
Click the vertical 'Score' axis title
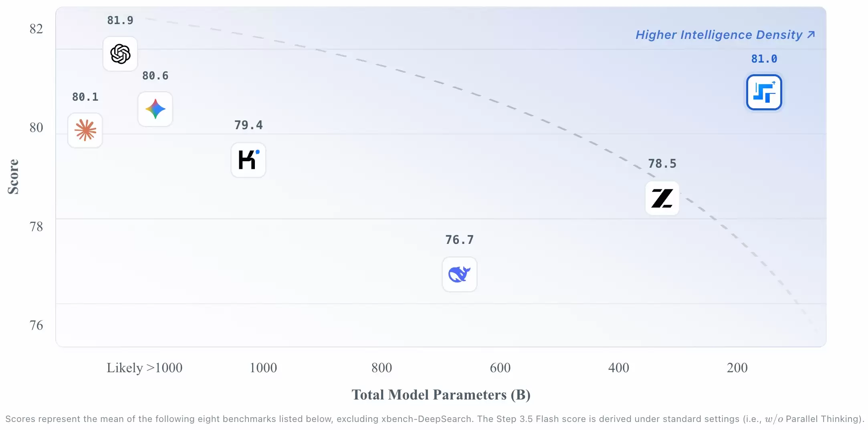pos(14,176)
